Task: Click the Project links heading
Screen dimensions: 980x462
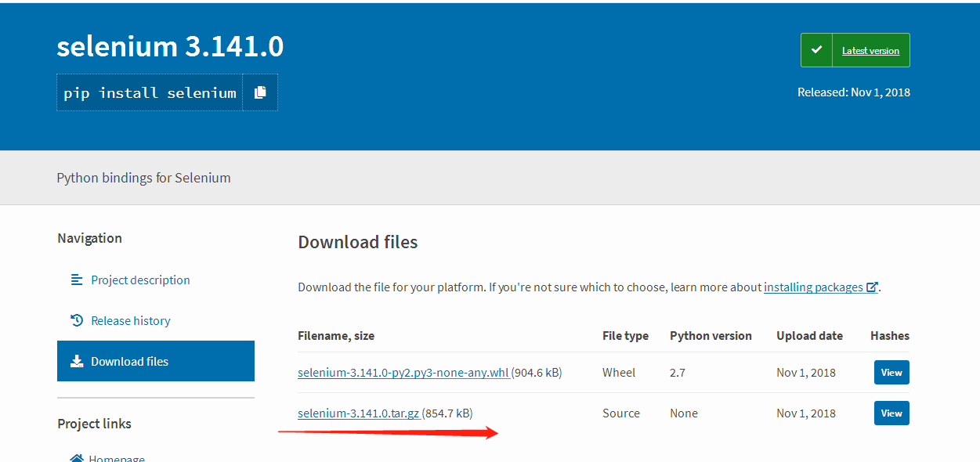Action: [x=94, y=424]
